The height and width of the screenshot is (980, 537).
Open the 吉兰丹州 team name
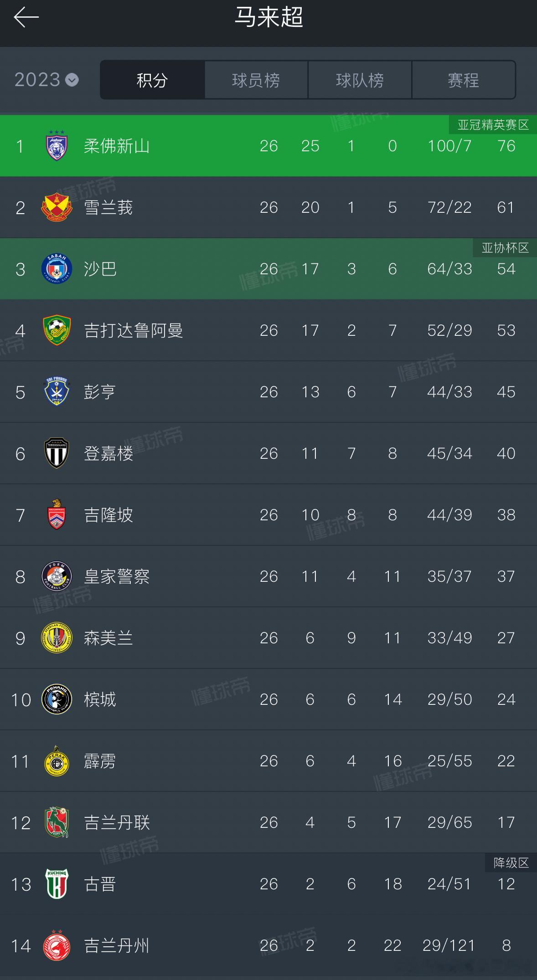point(117,946)
